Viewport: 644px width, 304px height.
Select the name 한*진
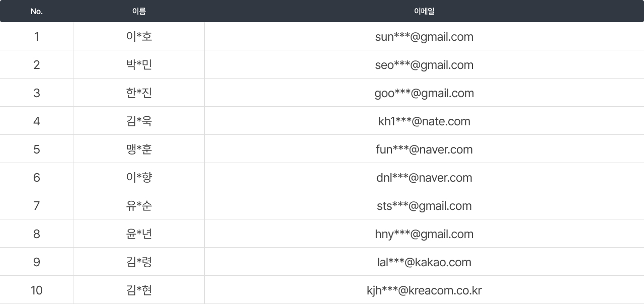click(x=139, y=93)
